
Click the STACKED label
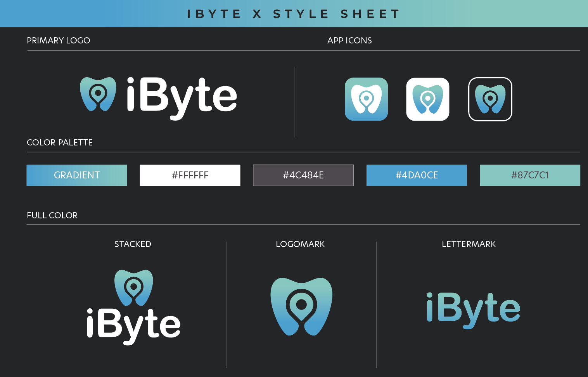133,244
